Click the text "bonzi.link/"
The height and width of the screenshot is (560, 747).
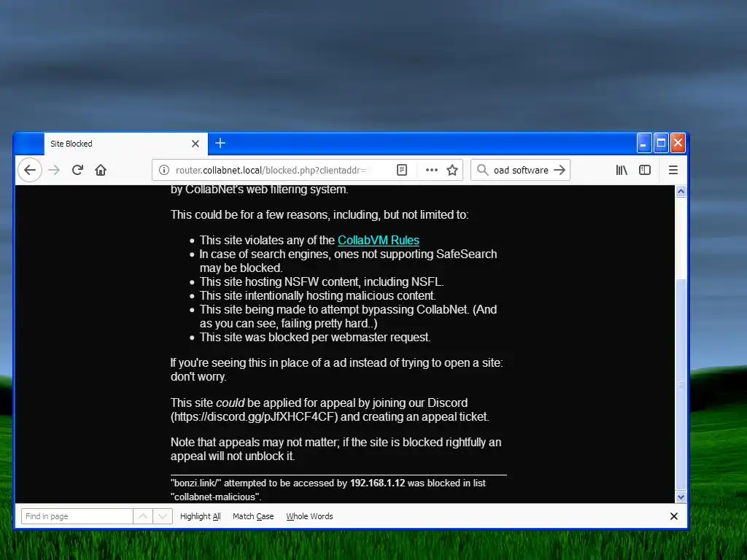[x=196, y=483]
